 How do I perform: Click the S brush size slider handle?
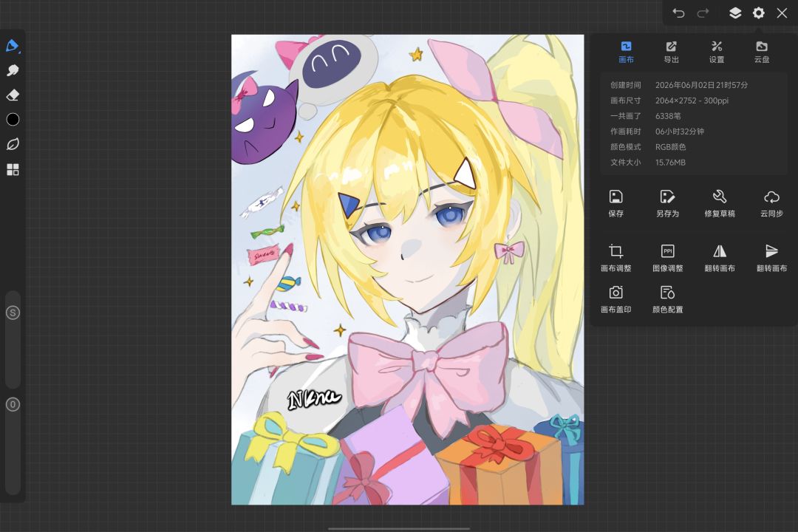coord(13,313)
